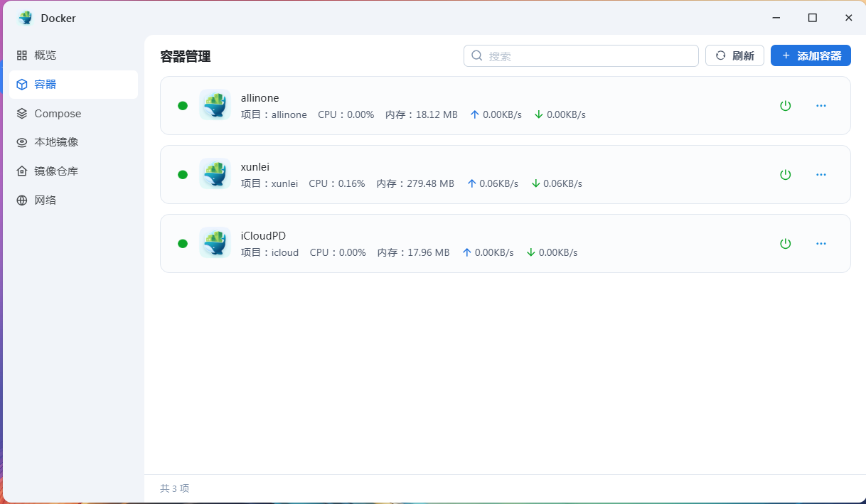Click memory value 18.12 MB

tap(437, 114)
